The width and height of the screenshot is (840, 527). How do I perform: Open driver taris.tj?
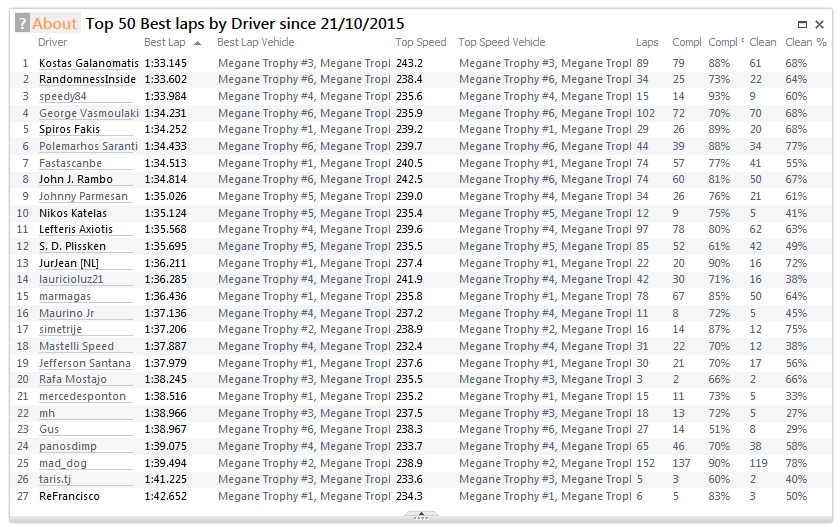pos(55,480)
